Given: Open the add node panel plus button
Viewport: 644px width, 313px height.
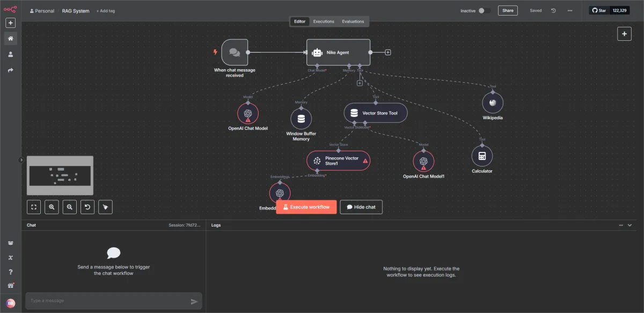Looking at the screenshot, I should pyautogui.click(x=624, y=34).
